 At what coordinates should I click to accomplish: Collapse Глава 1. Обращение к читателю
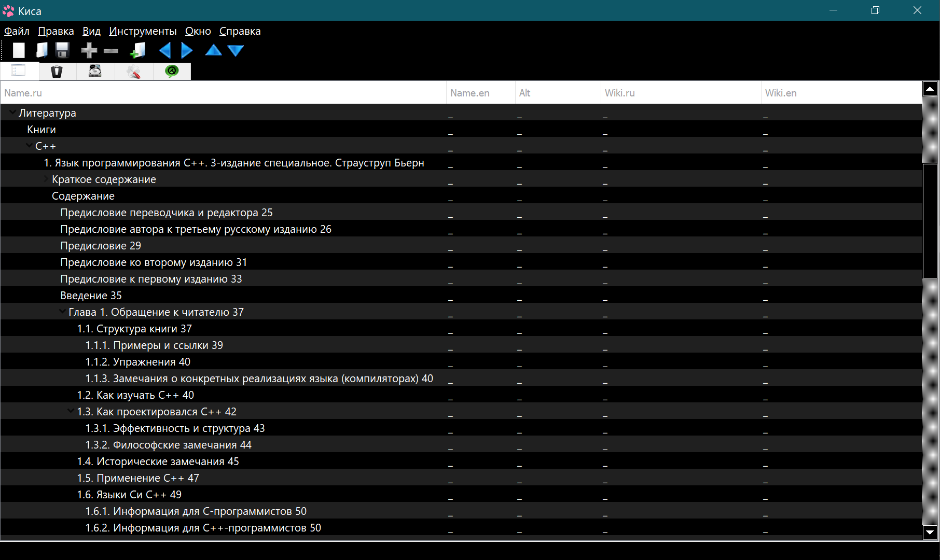[x=62, y=311]
